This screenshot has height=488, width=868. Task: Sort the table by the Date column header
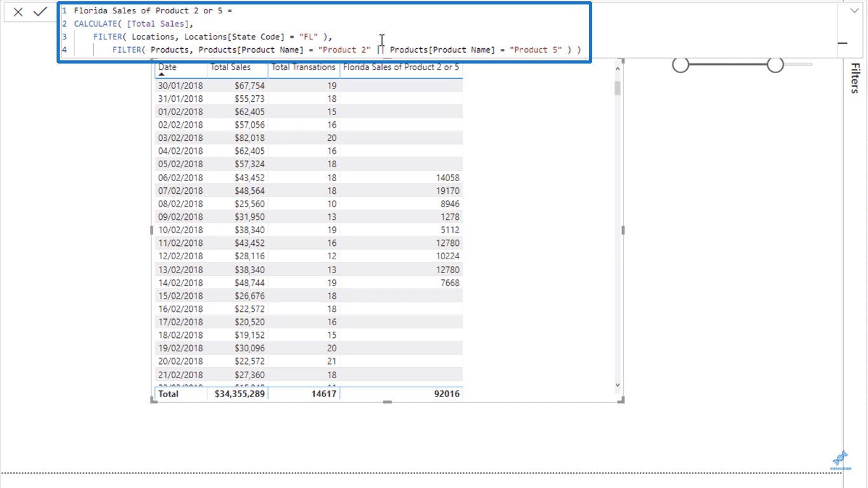[168, 67]
